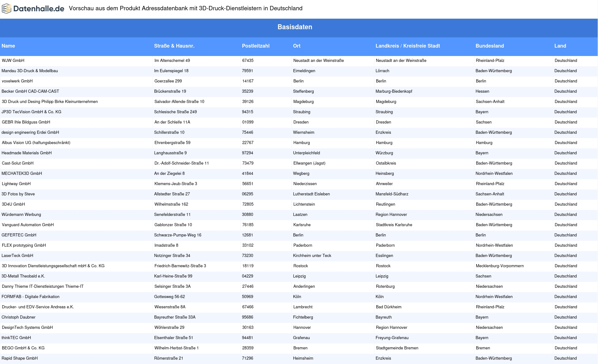This screenshot has height=364, width=598.
Task: Select street Salvador-Allende-Straße 10
Action: 179,101
